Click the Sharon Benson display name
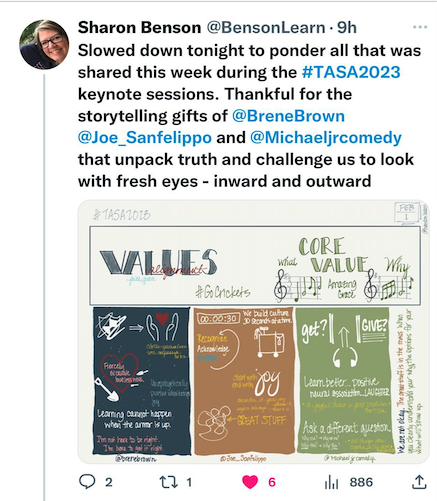Image resolution: width=437 pixels, height=501 pixels. pyautogui.click(x=140, y=27)
